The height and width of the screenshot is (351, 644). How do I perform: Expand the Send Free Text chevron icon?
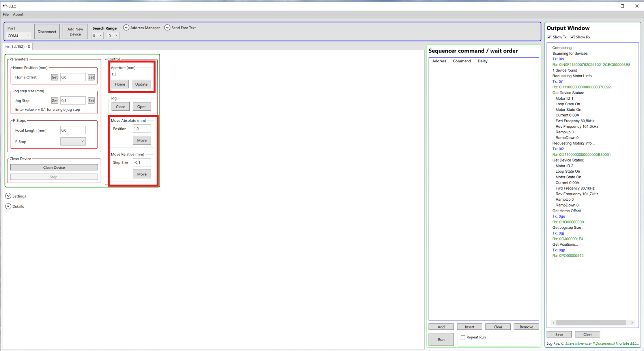[167, 28]
